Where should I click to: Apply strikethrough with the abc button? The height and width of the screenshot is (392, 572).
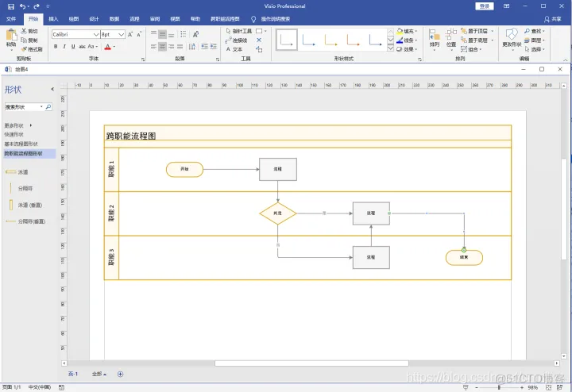coord(82,47)
